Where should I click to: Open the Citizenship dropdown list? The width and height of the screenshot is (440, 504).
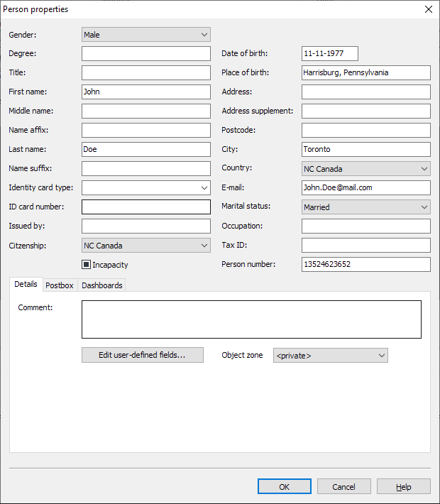(146, 246)
